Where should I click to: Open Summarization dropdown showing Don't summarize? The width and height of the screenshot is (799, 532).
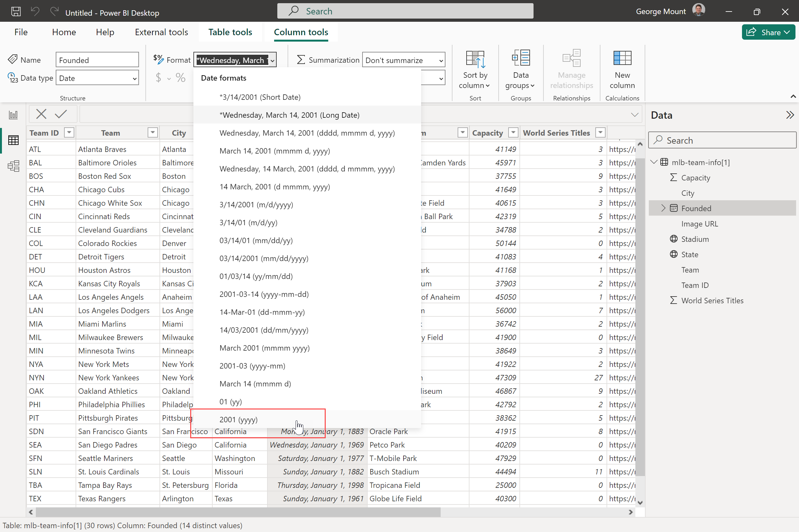point(404,60)
